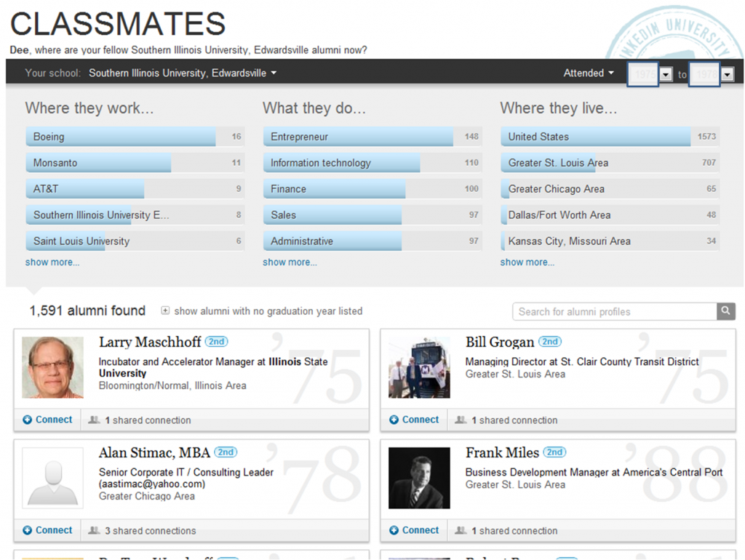Image resolution: width=745 pixels, height=560 pixels.
Task: Click the plus icon beside Frank Miles's Connect
Action: (394, 530)
